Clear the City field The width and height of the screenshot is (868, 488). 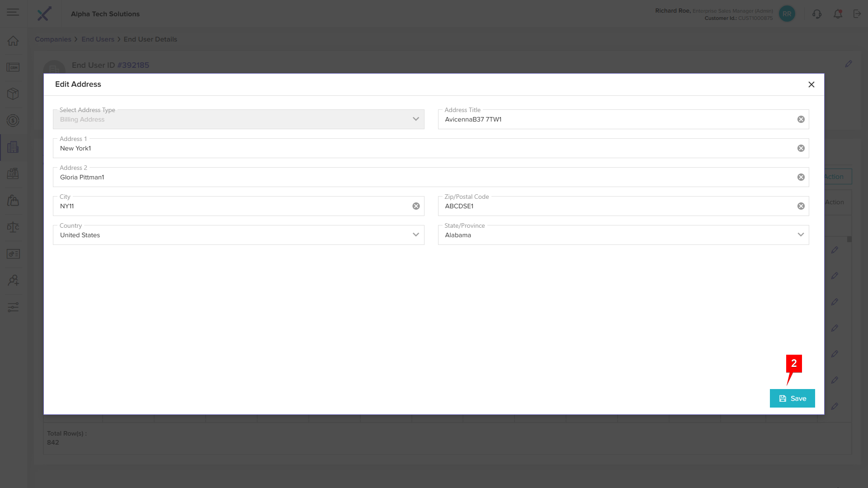pos(416,206)
